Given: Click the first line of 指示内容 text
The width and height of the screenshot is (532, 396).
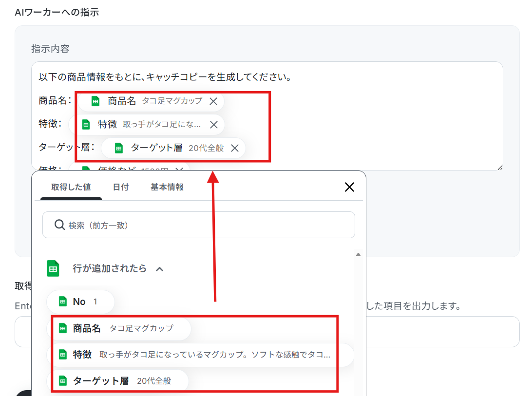Looking at the screenshot, I should point(165,77).
